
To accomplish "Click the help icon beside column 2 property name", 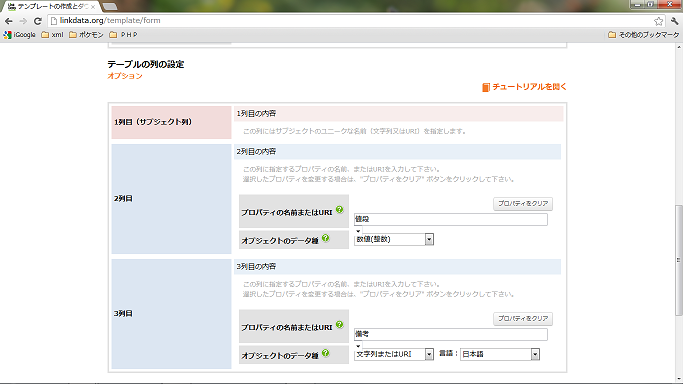I will 340,210.
